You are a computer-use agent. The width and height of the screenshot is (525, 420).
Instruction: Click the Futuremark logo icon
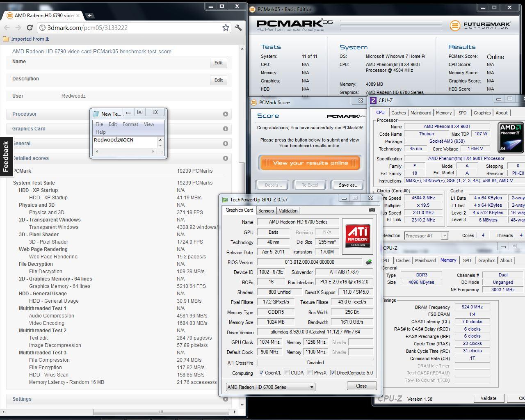pos(454,25)
